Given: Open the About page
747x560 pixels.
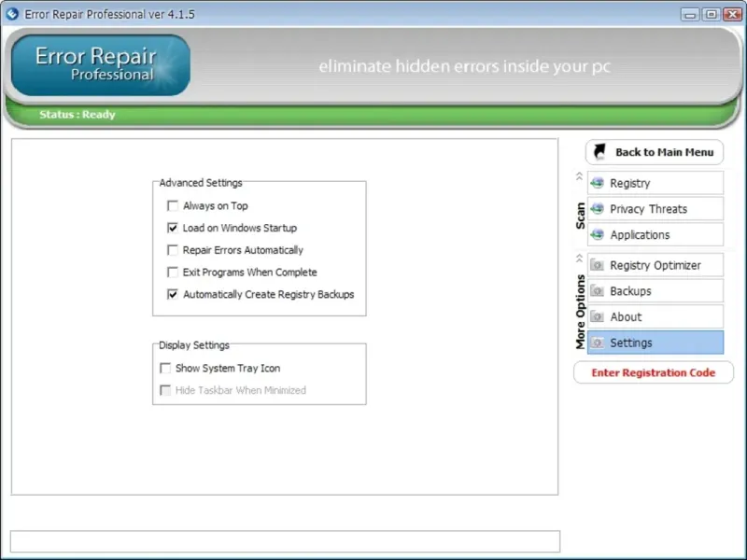Looking at the screenshot, I should (x=655, y=316).
